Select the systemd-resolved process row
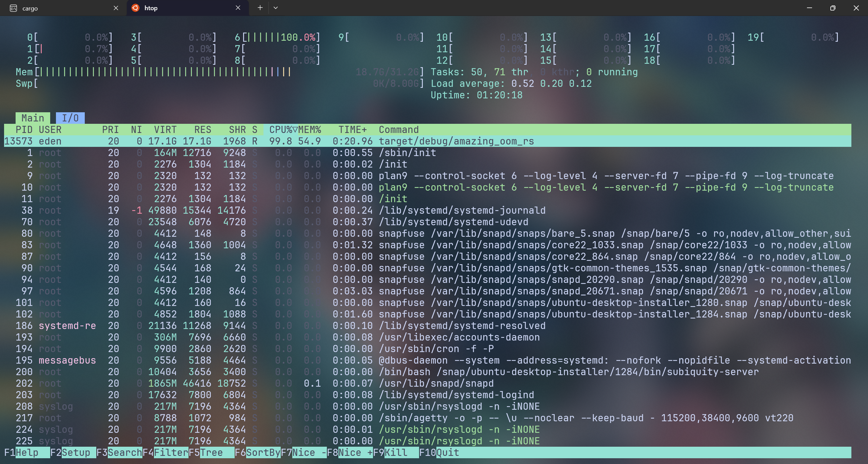 pyautogui.click(x=428, y=326)
